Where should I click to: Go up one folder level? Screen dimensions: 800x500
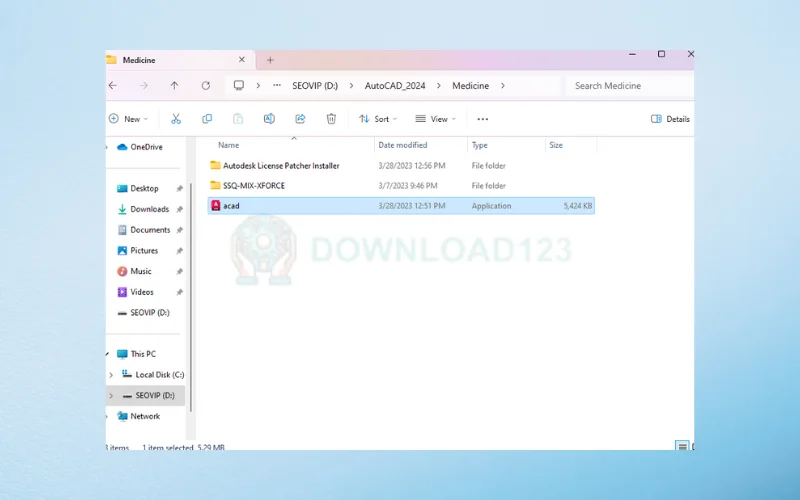tap(175, 86)
